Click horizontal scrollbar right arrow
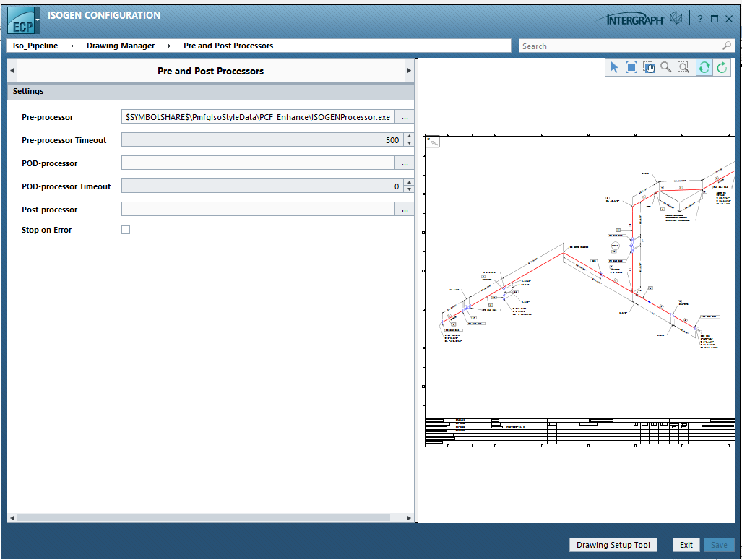This screenshot has width=742, height=560. point(410,518)
